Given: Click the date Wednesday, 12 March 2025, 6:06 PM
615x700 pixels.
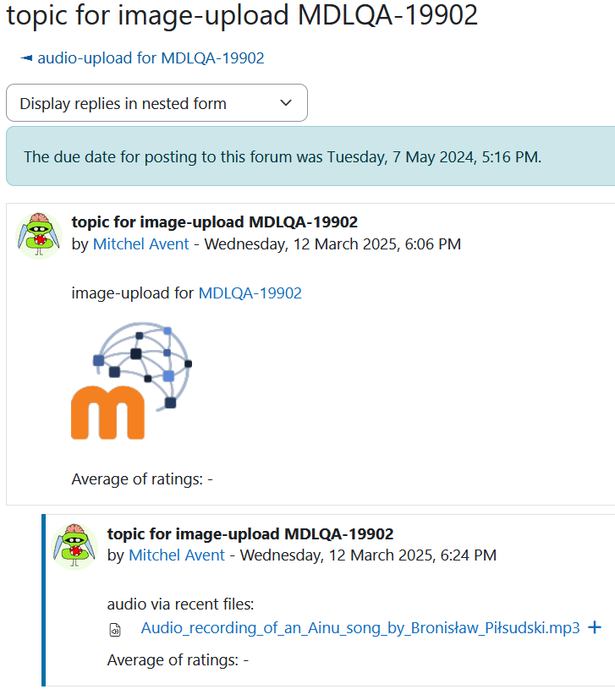Looking at the screenshot, I should pyautogui.click(x=332, y=243).
